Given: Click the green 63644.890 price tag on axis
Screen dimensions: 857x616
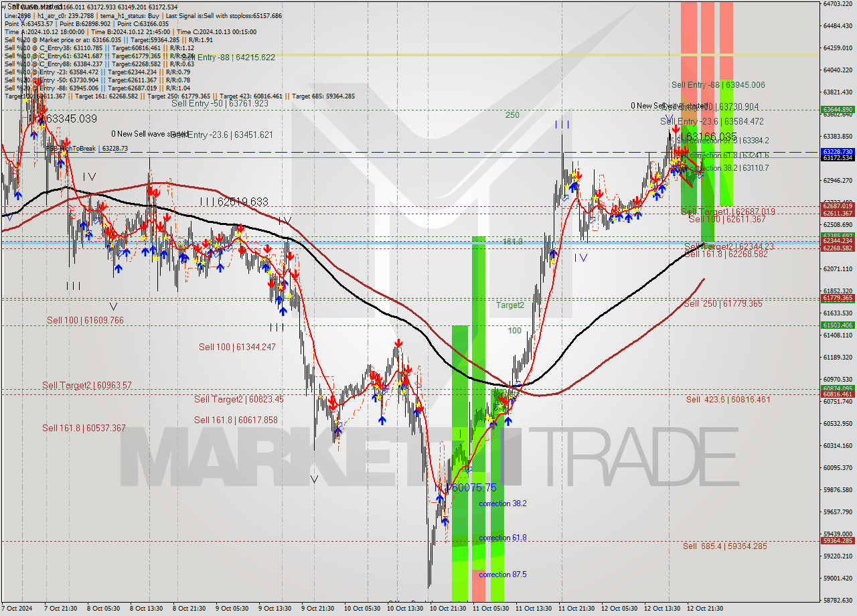Looking at the screenshot, I should (x=837, y=109).
